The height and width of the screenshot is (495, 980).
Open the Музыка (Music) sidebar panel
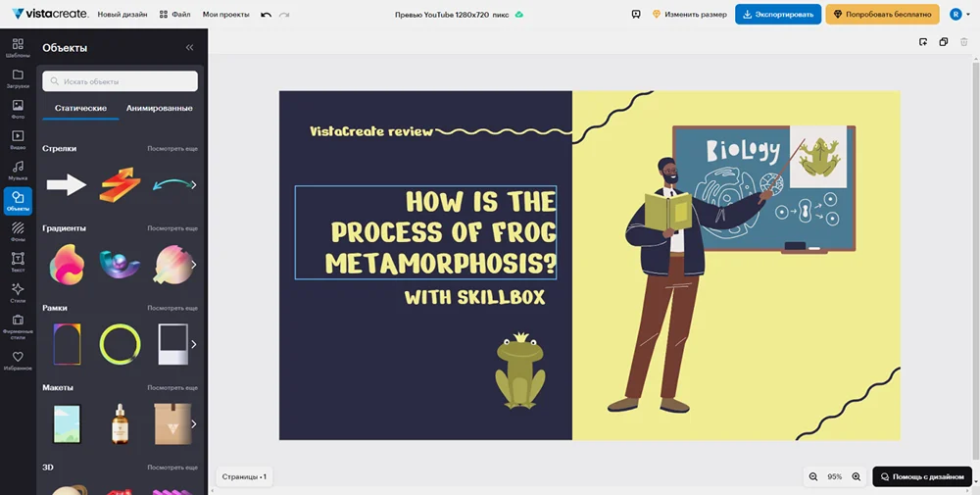18,170
